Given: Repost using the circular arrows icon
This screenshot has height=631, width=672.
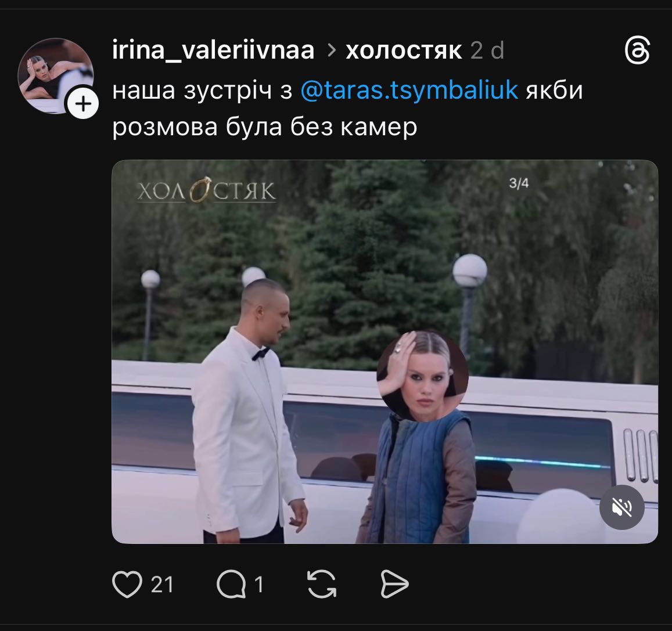Looking at the screenshot, I should tap(322, 584).
